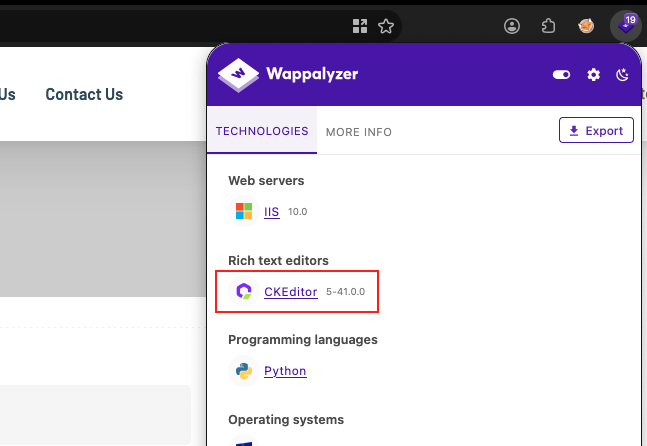Click the Programming languages category heading
This screenshot has height=446, width=647.
coord(303,340)
